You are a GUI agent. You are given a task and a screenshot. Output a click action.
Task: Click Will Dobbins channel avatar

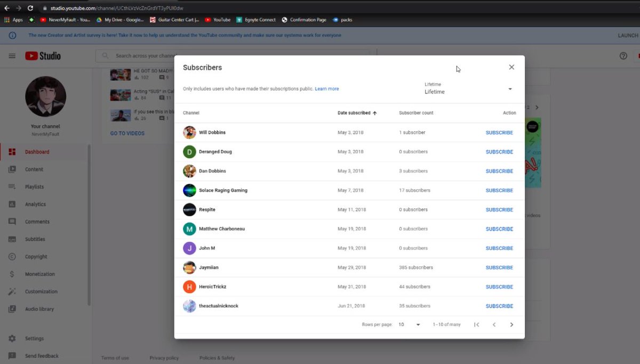[189, 133]
